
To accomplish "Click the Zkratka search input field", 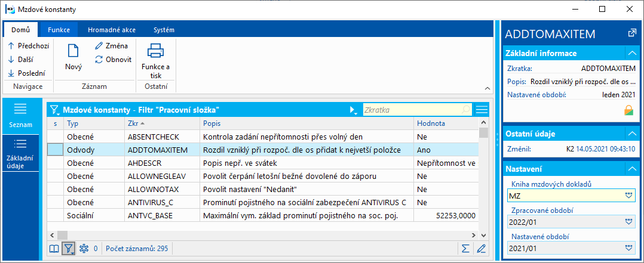I will tap(412, 110).
